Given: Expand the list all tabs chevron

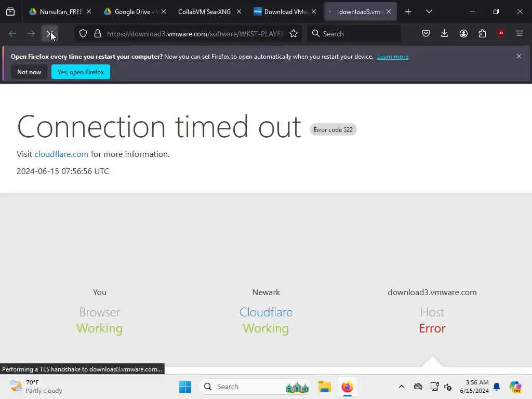Looking at the screenshot, I should 429,11.
